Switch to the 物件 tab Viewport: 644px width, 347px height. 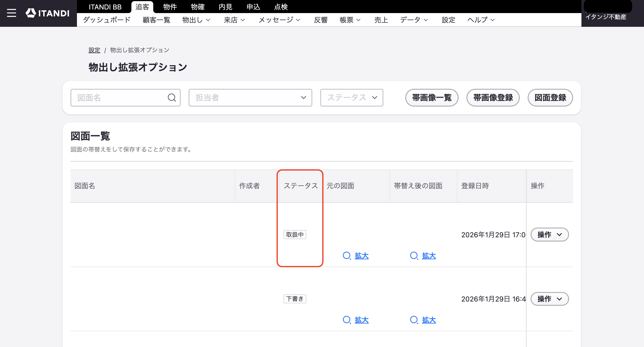click(170, 7)
